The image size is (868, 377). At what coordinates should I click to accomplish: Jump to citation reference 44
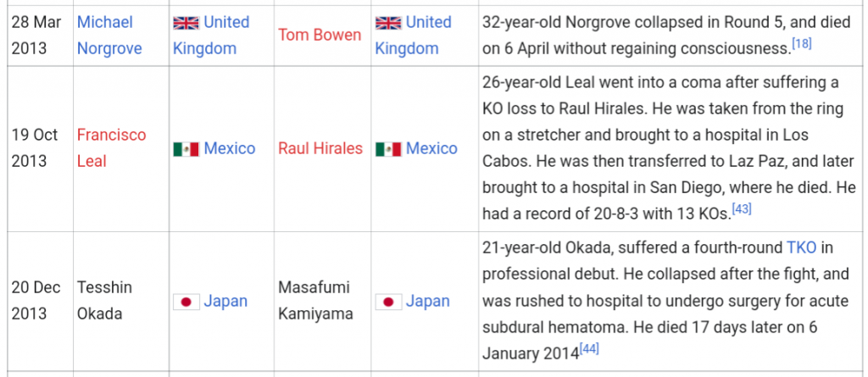pyautogui.click(x=589, y=349)
